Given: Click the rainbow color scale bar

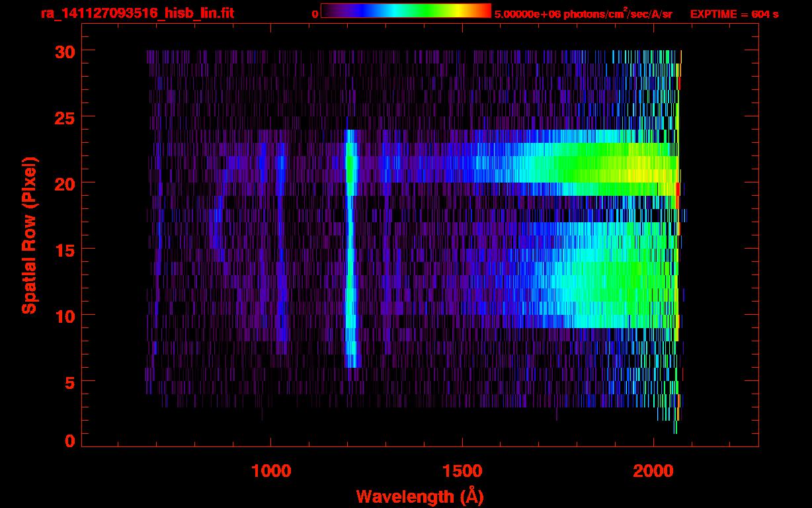Looking at the screenshot, I should 406,11.
